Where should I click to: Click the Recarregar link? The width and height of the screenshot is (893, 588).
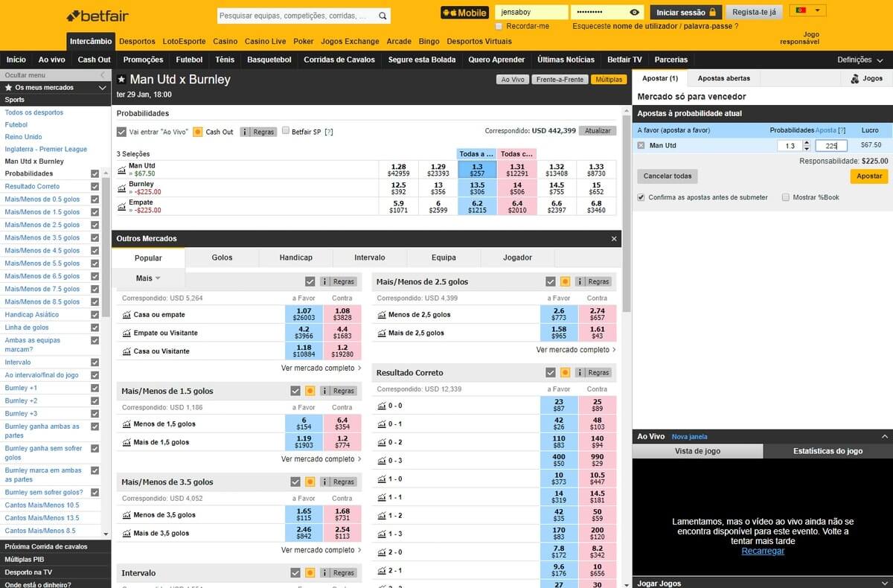763,551
